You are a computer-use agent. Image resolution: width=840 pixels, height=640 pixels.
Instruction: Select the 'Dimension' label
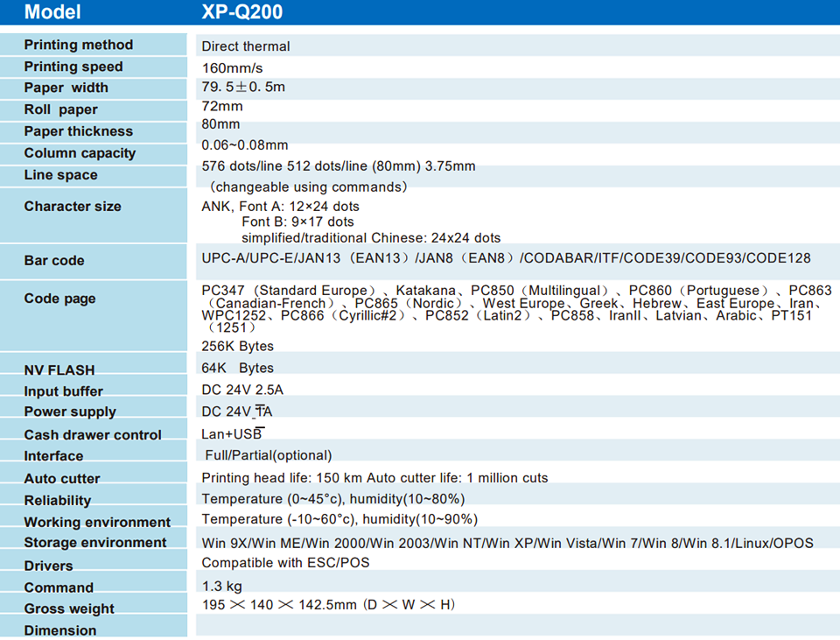60,630
